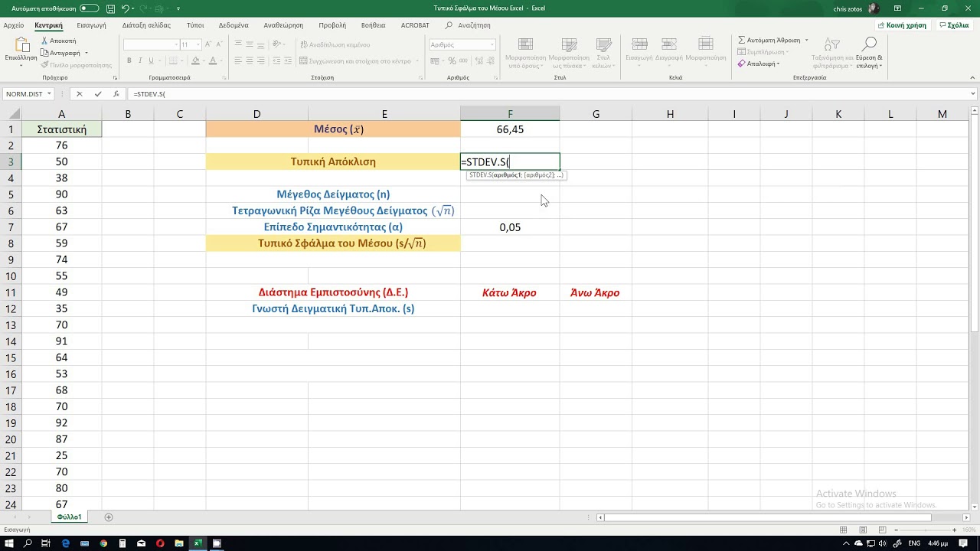
Task: Click the Αποκοπή scissors icon
Action: coord(44,41)
